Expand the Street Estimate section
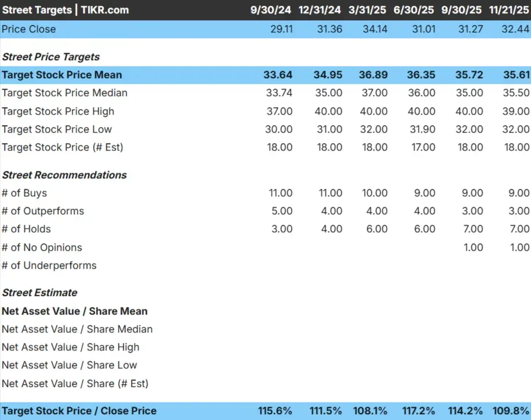The image size is (531, 420). 38,293
